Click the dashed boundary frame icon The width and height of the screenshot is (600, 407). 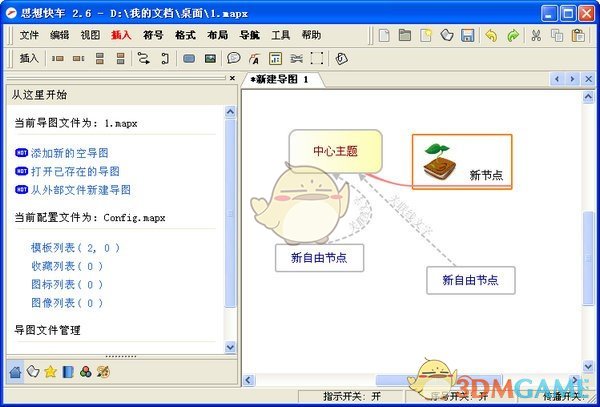pos(317,59)
